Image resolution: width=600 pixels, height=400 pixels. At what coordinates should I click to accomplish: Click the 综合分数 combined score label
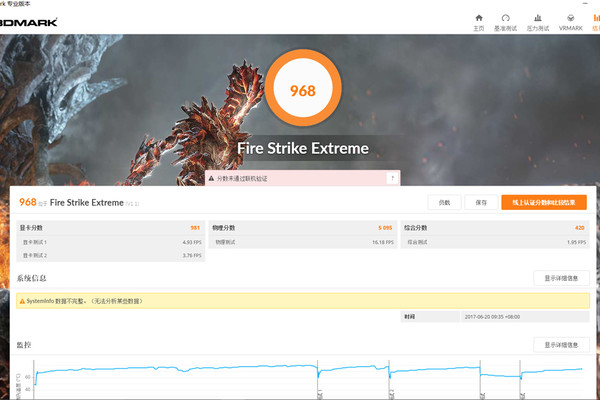(x=416, y=228)
